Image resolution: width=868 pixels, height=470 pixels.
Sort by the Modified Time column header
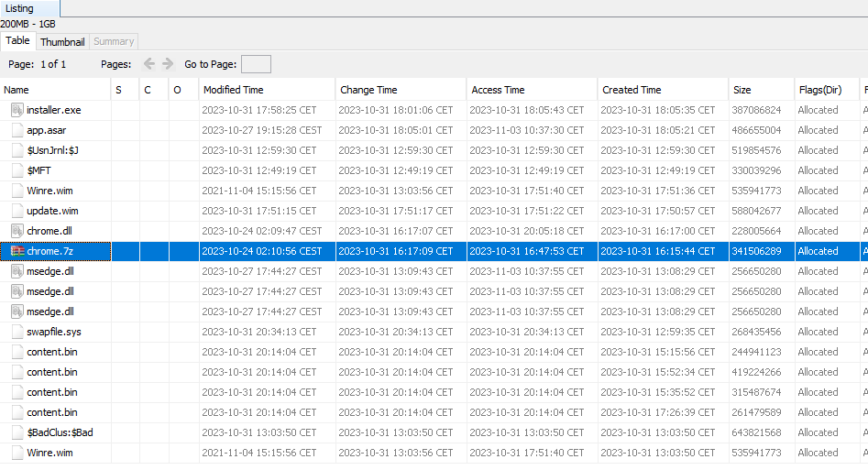233,90
